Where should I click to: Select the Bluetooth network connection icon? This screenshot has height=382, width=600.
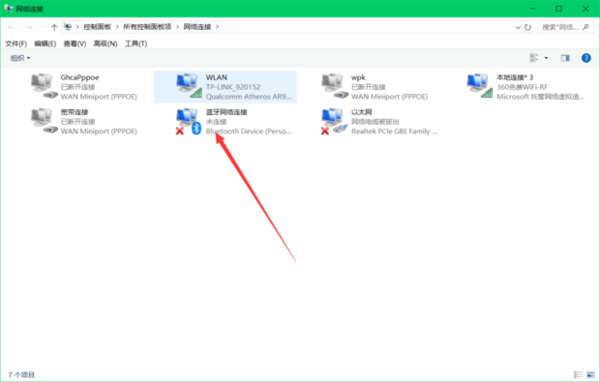pyautogui.click(x=189, y=121)
